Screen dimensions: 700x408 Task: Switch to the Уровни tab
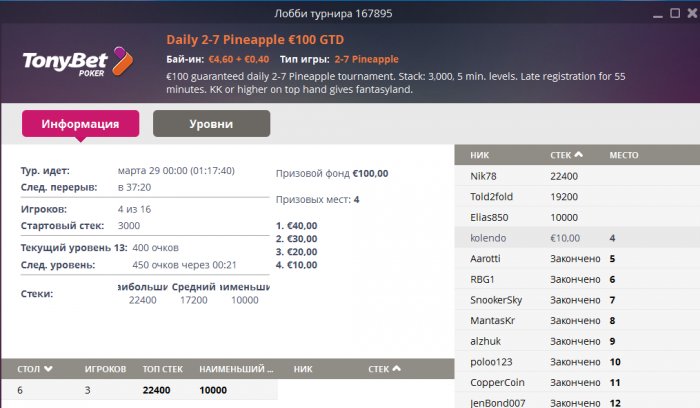click(x=211, y=124)
